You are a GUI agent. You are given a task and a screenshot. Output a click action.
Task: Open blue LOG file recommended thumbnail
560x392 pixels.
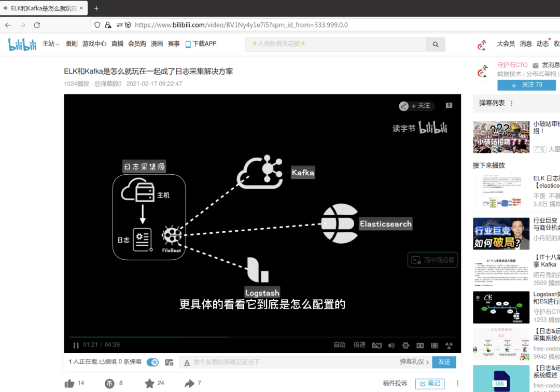point(501,379)
